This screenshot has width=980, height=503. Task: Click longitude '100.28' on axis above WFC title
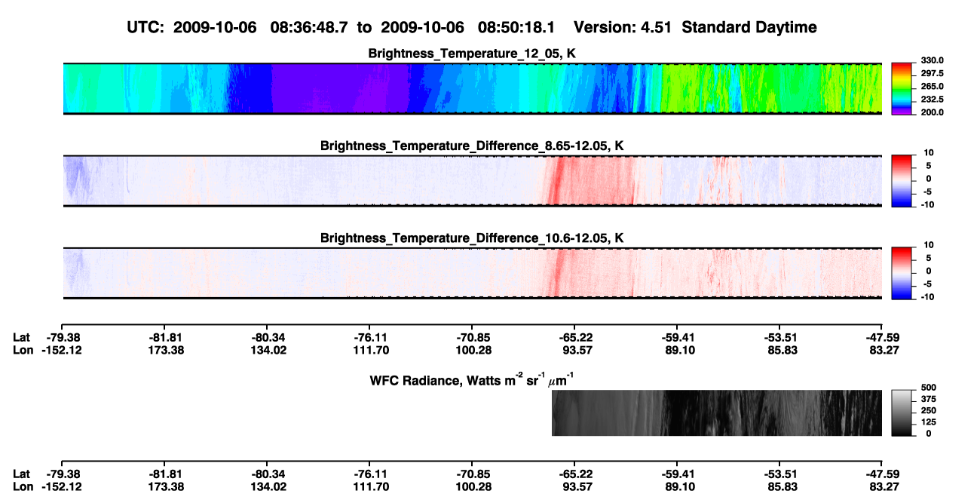[471, 350]
